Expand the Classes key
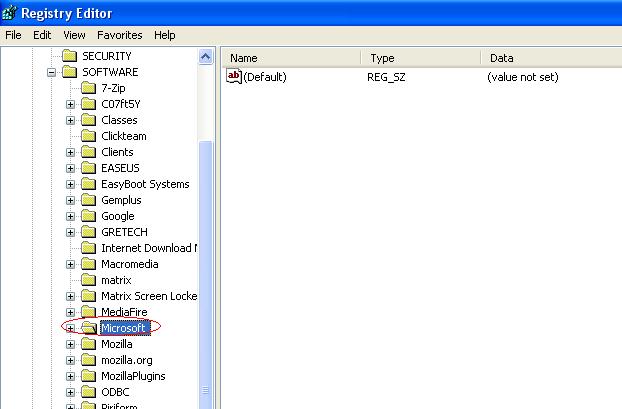Image resolution: width=622 pixels, height=409 pixels. click(71, 120)
